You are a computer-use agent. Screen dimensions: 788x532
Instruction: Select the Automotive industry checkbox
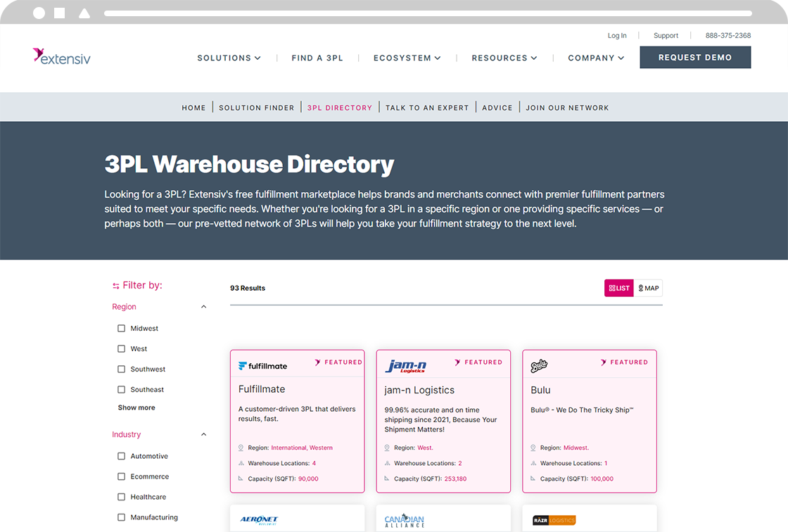pos(121,456)
